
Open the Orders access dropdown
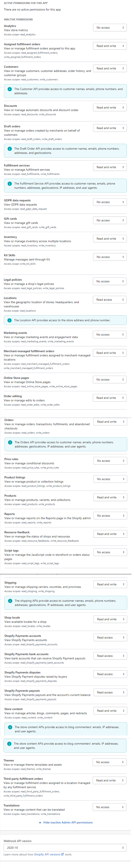(110, 422)
